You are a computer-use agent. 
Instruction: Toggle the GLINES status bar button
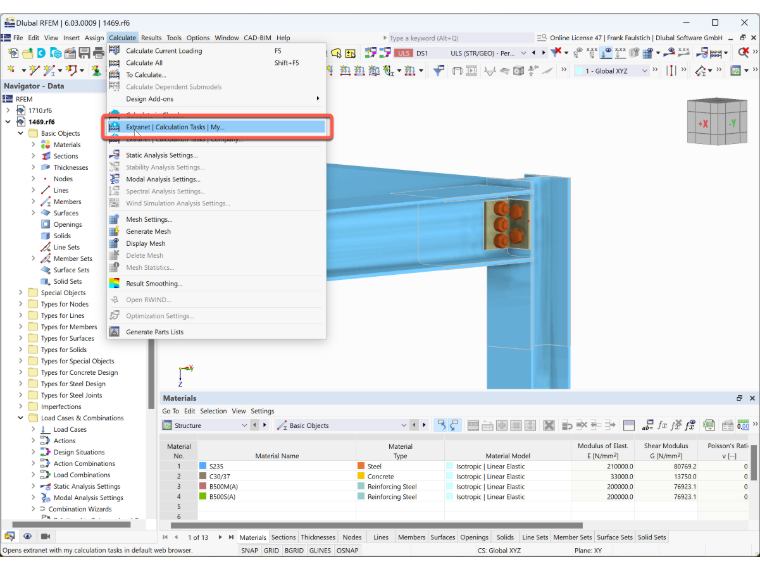point(320,551)
